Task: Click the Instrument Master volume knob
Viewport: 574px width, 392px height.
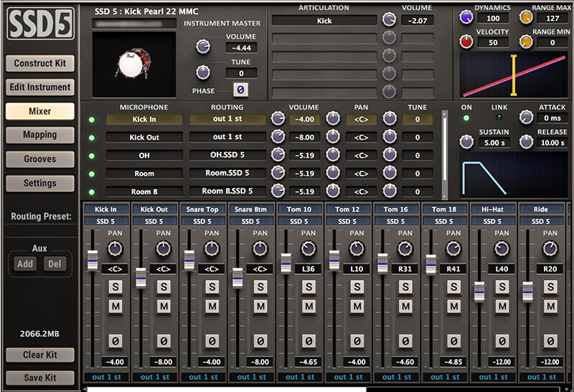Action: pos(203,47)
